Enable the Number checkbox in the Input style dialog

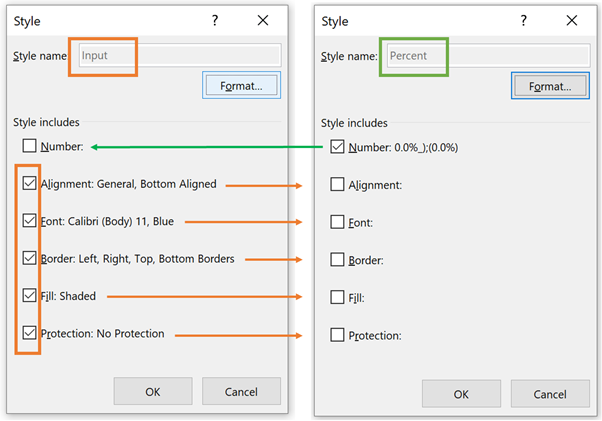pyautogui.click(x=29, y=147)
